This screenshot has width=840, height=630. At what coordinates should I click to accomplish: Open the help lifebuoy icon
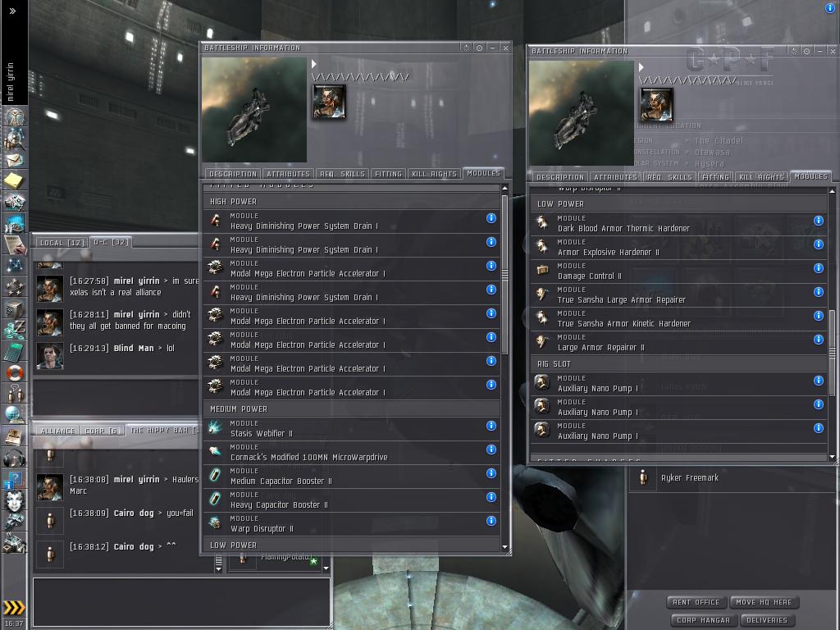pos(15,372)
